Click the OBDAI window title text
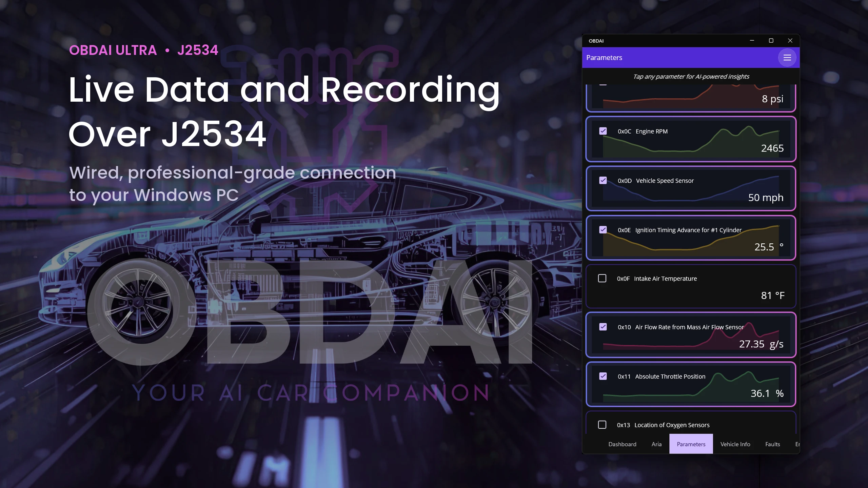The width and height of the screenshot is (868, 488). [x=596, y=41]
